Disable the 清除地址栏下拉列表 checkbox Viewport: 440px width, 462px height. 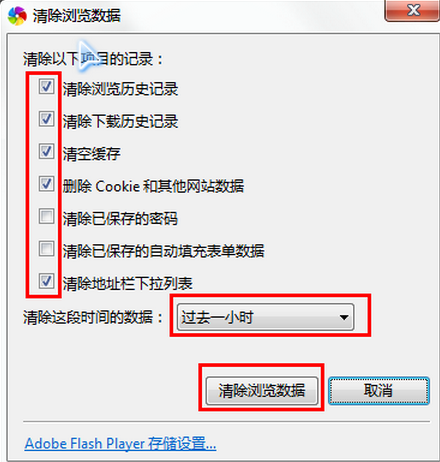(x=46, y=281)
